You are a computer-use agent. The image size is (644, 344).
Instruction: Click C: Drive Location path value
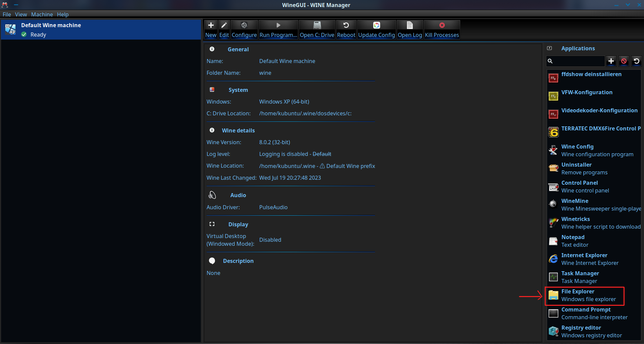pyautogui.click(x=305, y=113)
